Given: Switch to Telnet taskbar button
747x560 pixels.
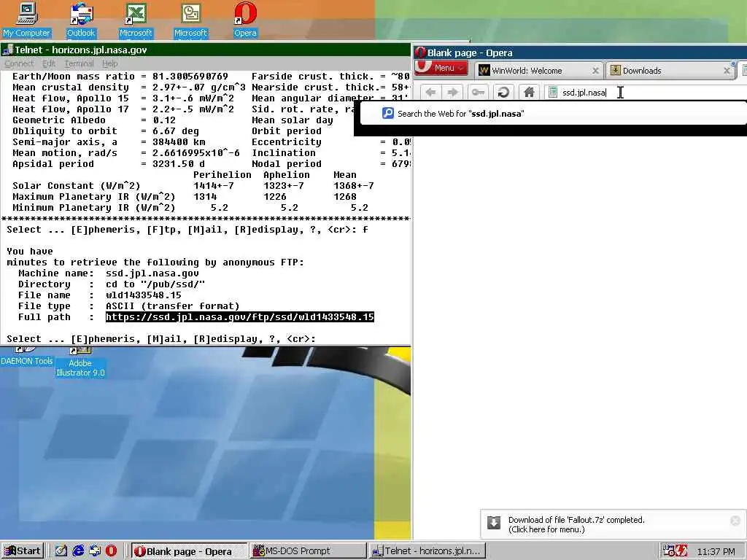Looking at the screenshot, I should tap(427, 551).
